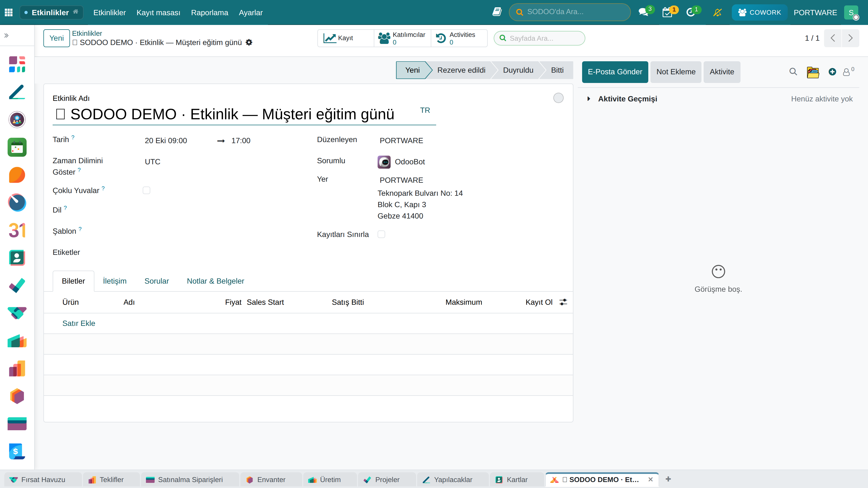Open the handshake CRM app in sidebar
Image resolution: width=868 pixels, height=488 pixels.
pyautogui.click(x=17, y=313)
